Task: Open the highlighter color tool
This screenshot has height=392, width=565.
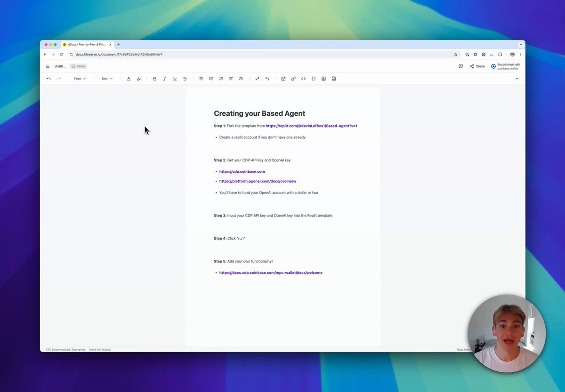Action: 138,79
